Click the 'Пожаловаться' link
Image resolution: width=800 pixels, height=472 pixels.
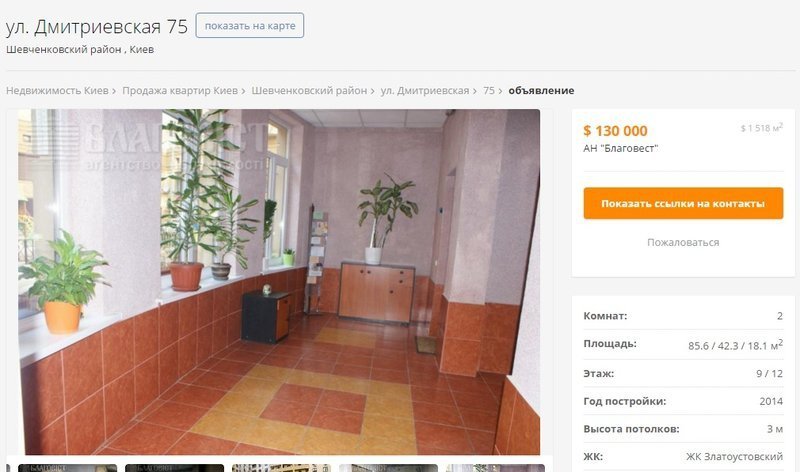(x=683, y=242)
